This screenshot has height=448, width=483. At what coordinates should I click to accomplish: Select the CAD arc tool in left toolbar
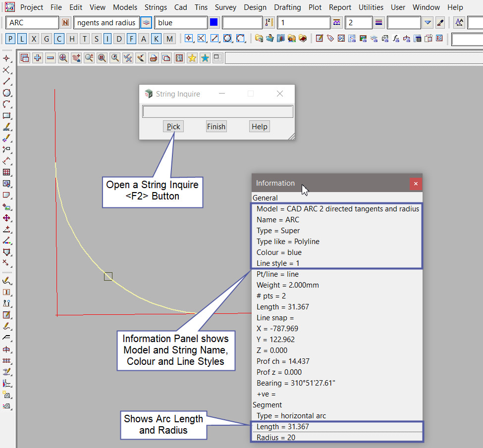click(6, 104)
